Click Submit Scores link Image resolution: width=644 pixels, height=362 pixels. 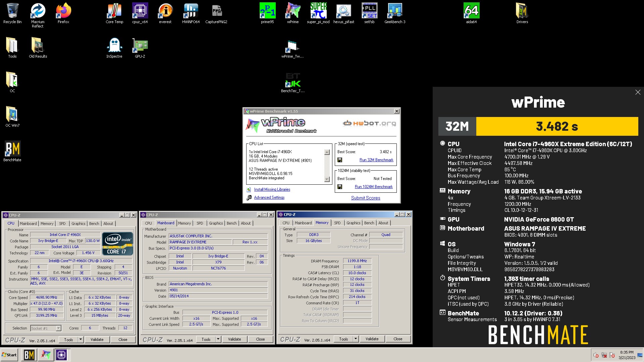click(x=366, y=198)
